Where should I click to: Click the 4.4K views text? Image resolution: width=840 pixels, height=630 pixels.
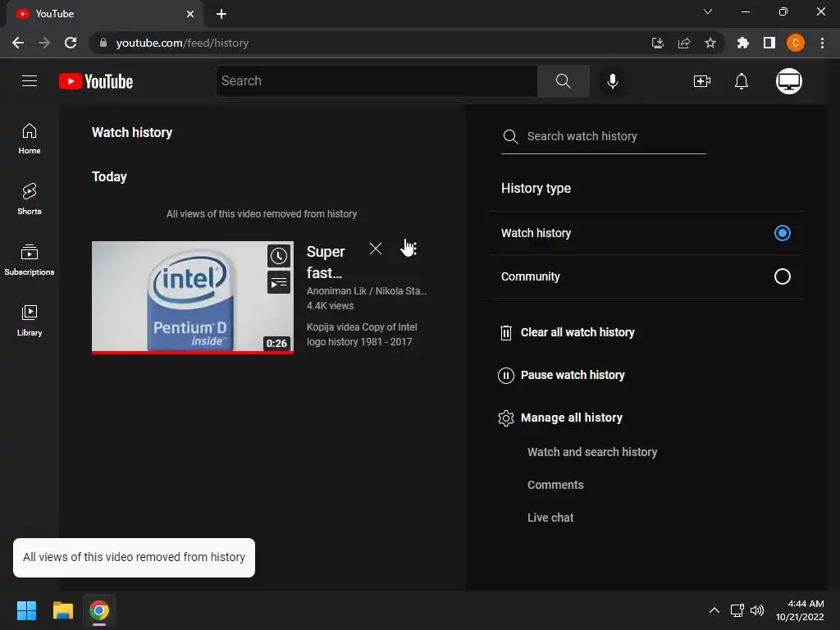click(330, 306)
